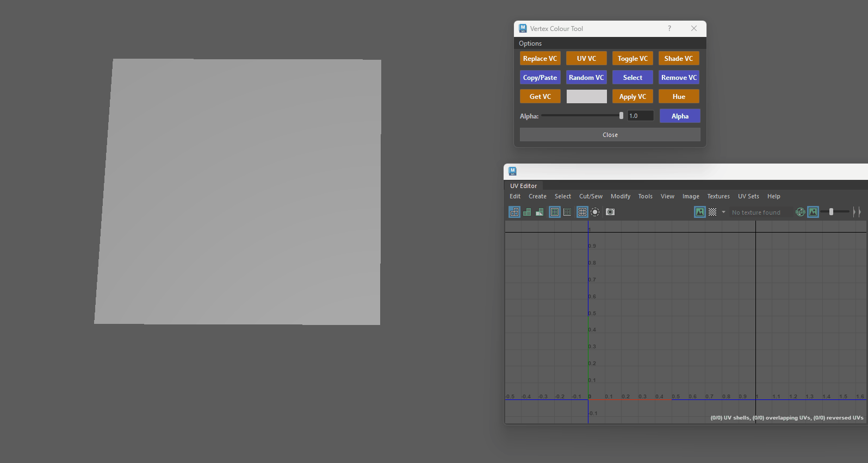
Task: Click the Maya icon in Vertex Colour Tool title
Action: click(523, 28)
